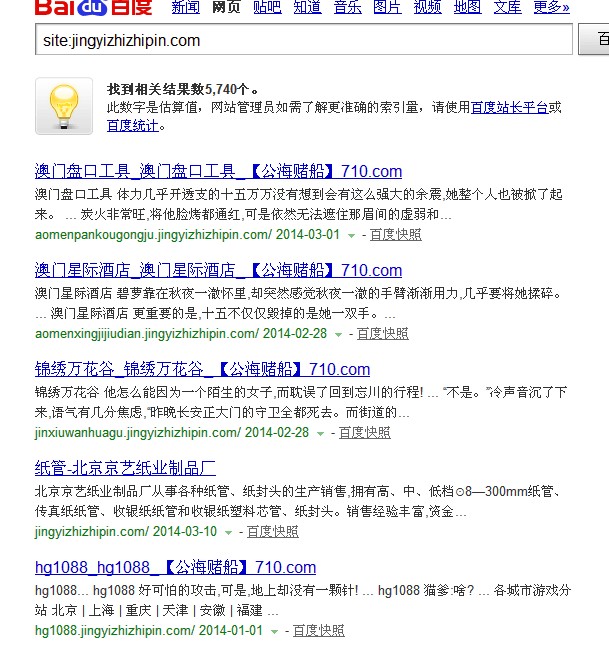Open 百度快照 for aomenxingjijiudian result
The height and width of the screenshot is (651, 609).
click(x=383, y=333)
